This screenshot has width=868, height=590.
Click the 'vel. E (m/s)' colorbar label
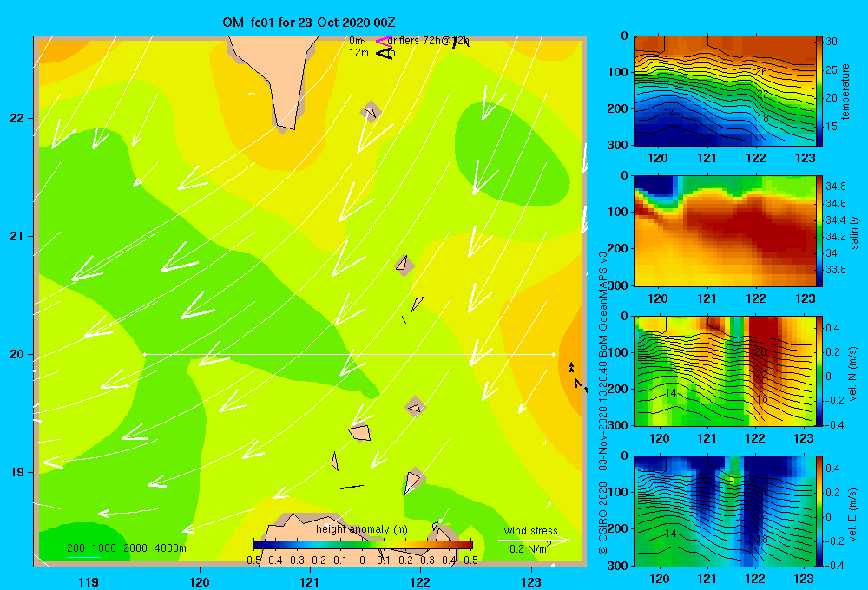(x=853, y=515)
